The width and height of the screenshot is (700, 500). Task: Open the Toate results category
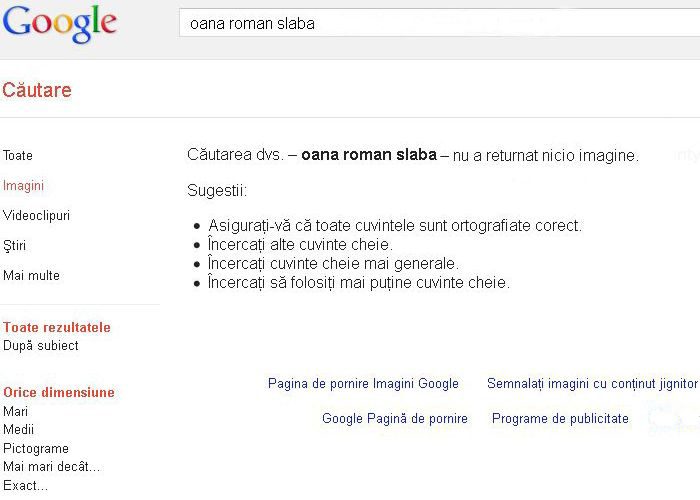point(18,155)
